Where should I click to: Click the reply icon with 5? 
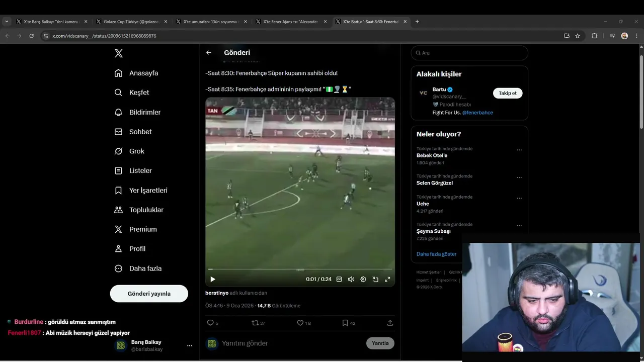click(210, 323)
